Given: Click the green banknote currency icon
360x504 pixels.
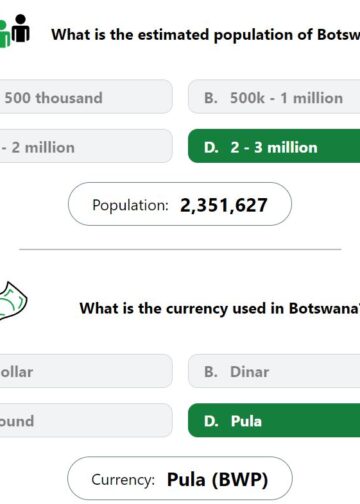Looking at the screenshot, I should click(x=12, y=301).
